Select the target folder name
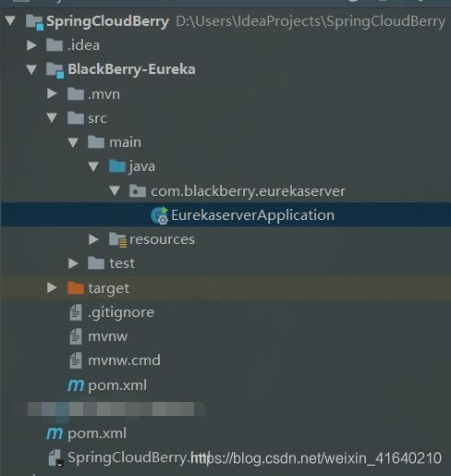 tap(109, 288)
